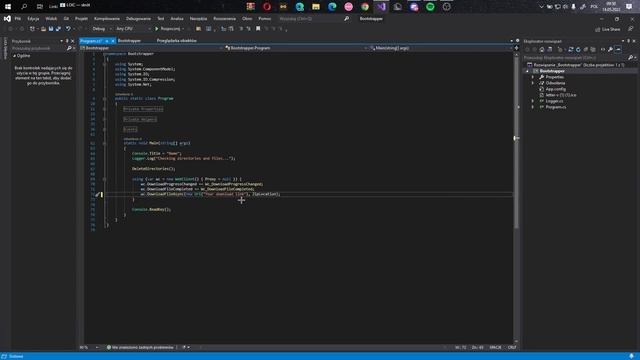
Task: Click the Live Share button
Action: pyautogui.click(x=608, y=29)
